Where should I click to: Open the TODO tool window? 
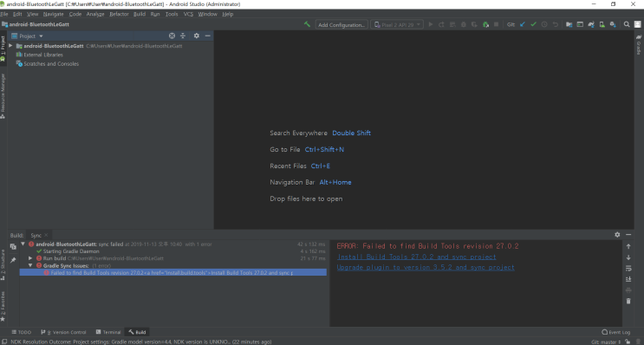[22, 332]
